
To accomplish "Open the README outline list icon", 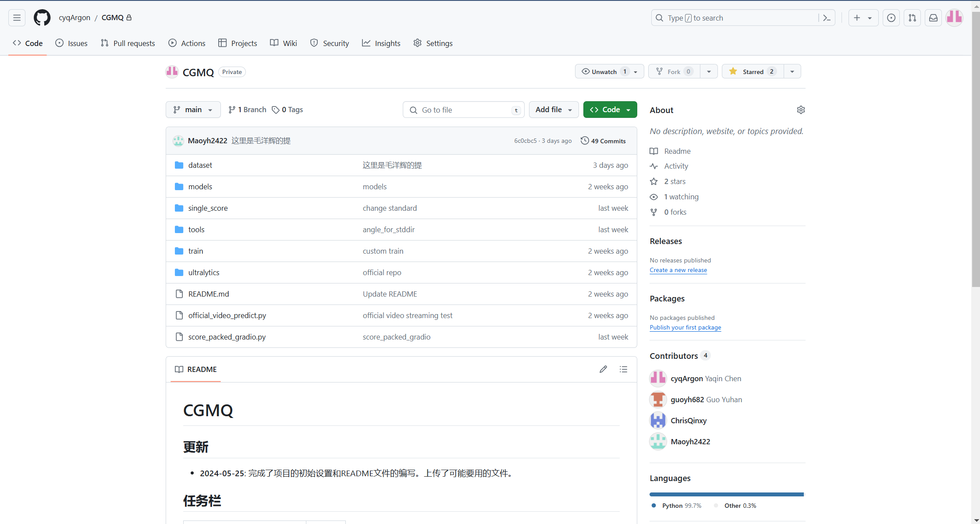I will 623,369.
